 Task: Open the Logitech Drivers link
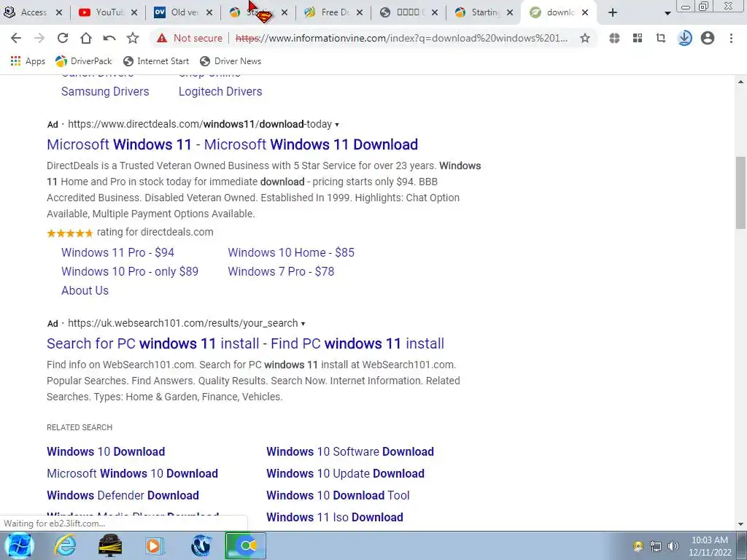coord(220,91)
